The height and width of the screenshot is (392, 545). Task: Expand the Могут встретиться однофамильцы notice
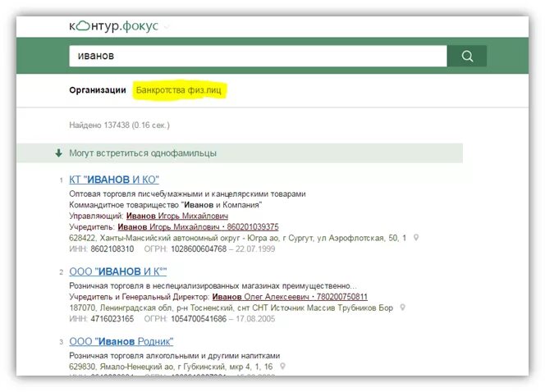coord(240,153)
